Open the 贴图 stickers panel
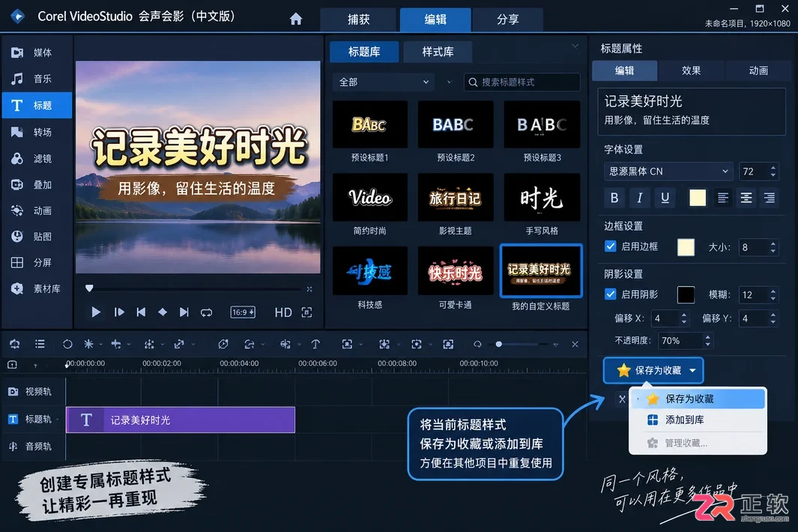Screen dimensions: 798x532 pyautogui.click(x=37, y=237)
